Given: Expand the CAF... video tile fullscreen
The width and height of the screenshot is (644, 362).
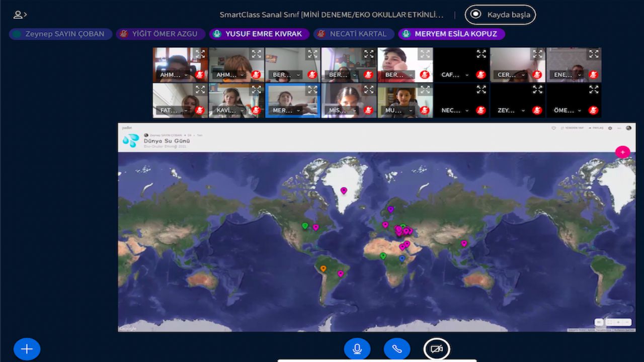Looking at the screenshot, I should click(481, 54).
